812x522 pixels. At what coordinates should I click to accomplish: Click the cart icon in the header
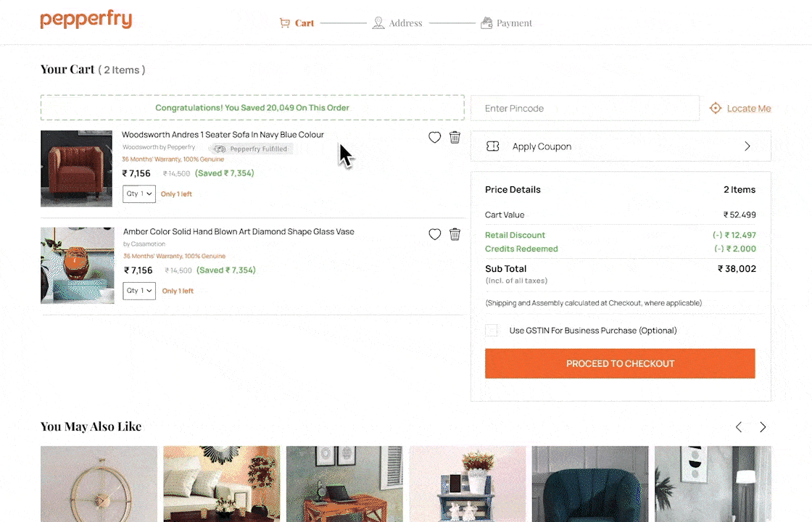point(285,23)
